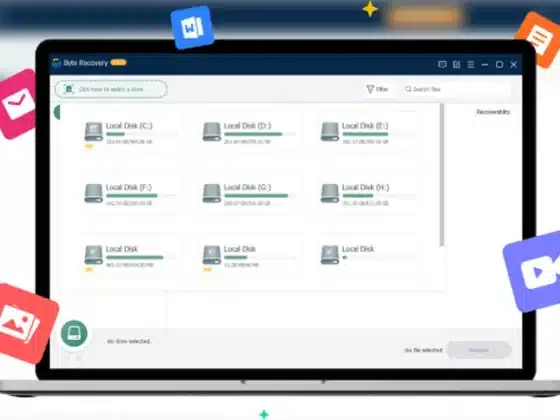
Task: Open the Filter options
Action: click(378, 89)
